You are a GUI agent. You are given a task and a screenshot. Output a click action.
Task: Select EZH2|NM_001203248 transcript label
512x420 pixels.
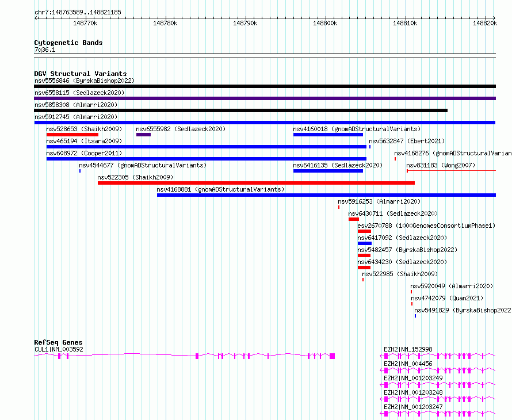coord(413,392)
